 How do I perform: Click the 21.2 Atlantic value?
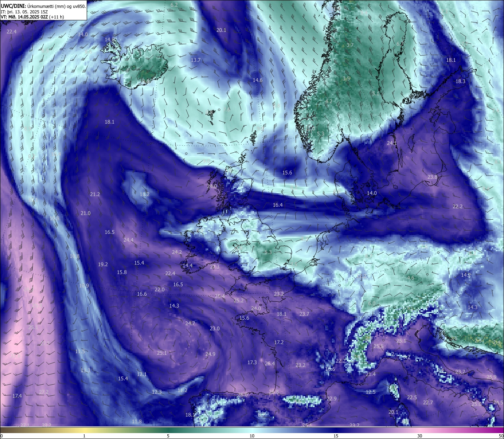coord(95,194)
